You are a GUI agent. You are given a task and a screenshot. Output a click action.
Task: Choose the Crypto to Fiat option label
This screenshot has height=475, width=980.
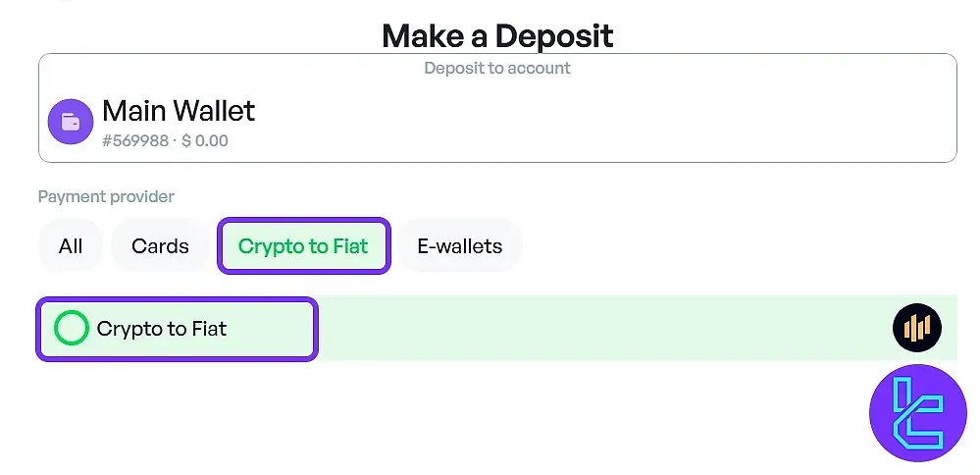tap(162, 329)
